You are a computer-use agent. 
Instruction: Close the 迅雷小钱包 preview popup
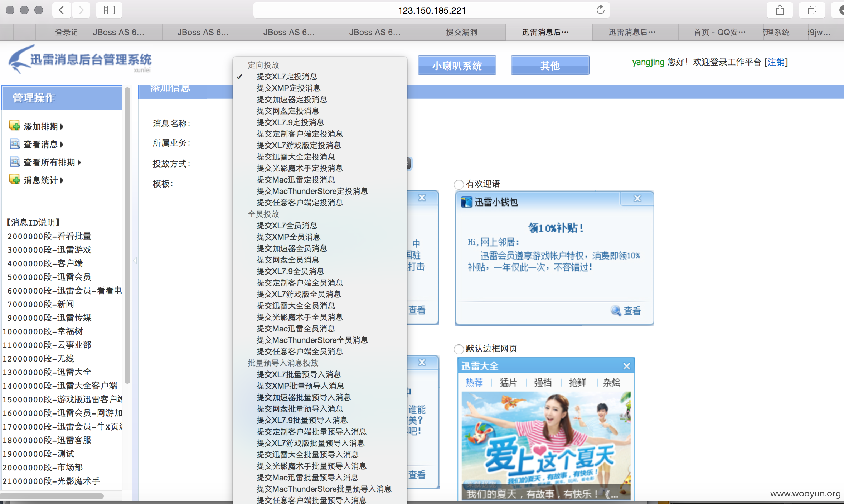[x=637, y=198]
